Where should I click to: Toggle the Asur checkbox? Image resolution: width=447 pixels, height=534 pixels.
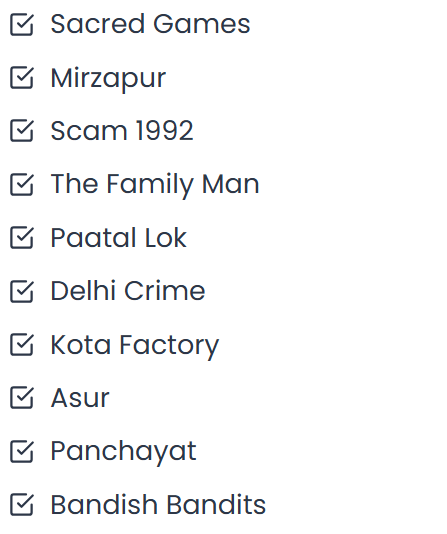22,397
